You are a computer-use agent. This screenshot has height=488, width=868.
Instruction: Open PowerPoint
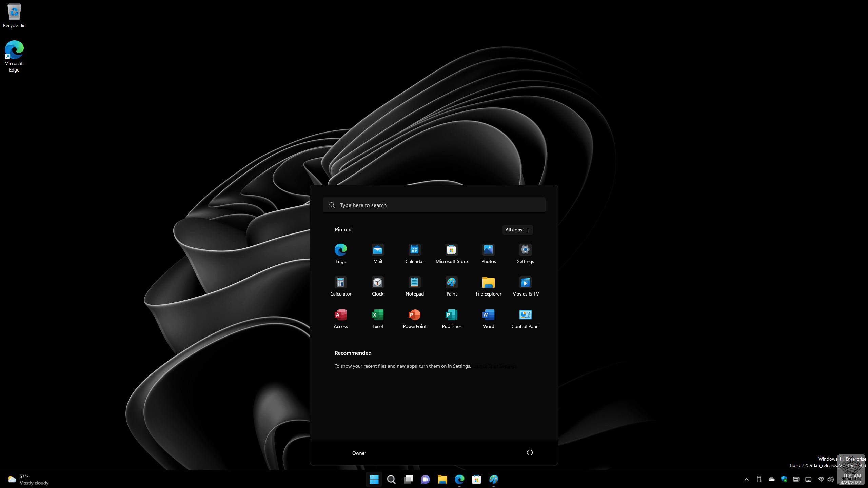coord(414,319)
